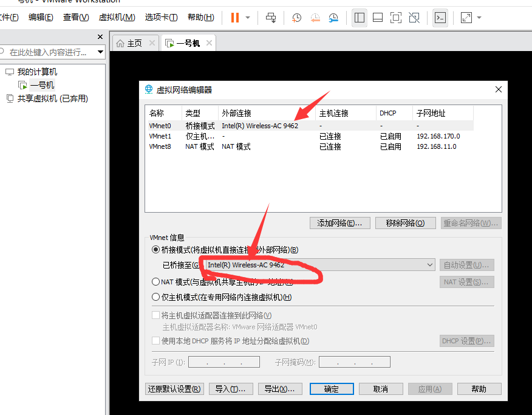Close the 主页 tab

coord(152,43)
